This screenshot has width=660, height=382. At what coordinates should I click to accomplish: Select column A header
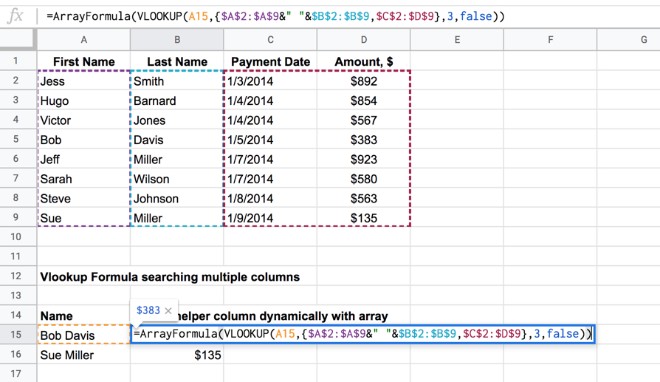click(x=84, y=40)
